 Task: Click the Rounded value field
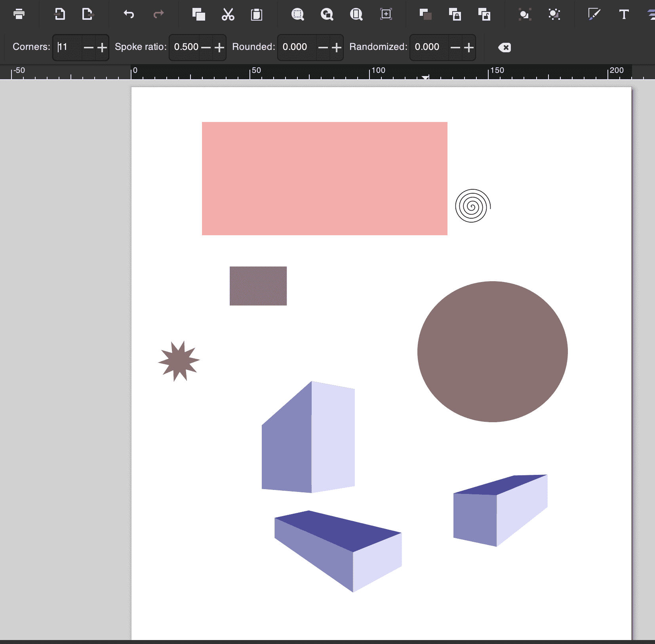pyautogui.click(x=297, y=47)
